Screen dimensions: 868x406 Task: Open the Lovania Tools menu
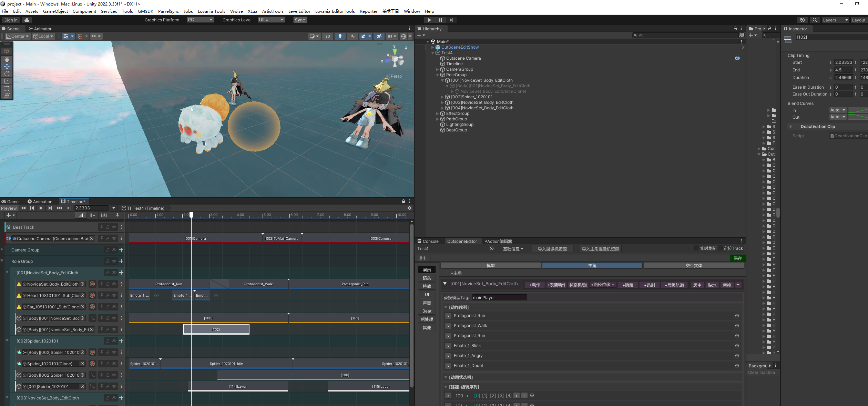pyautogui.click(x=211, y=11)
